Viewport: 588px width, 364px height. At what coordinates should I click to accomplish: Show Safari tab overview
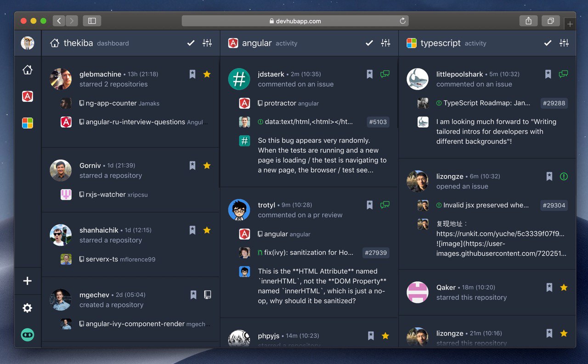click(x=550, y=21)
